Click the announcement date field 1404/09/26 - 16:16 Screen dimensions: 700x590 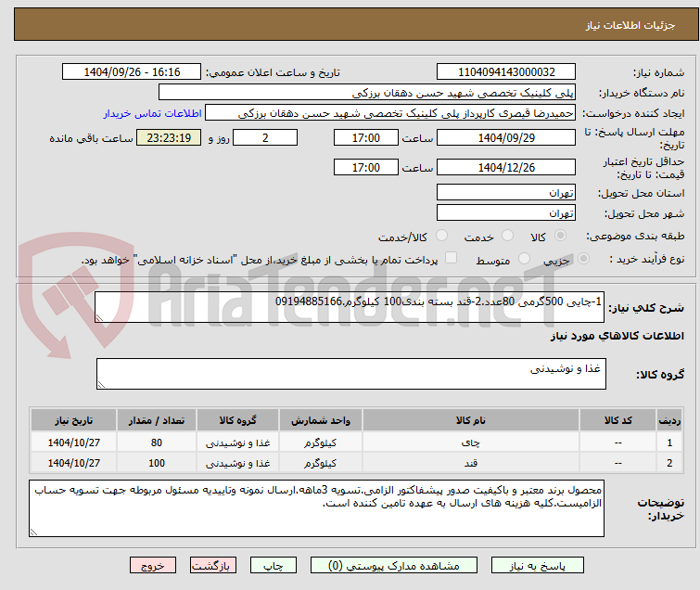coord(132,72)
